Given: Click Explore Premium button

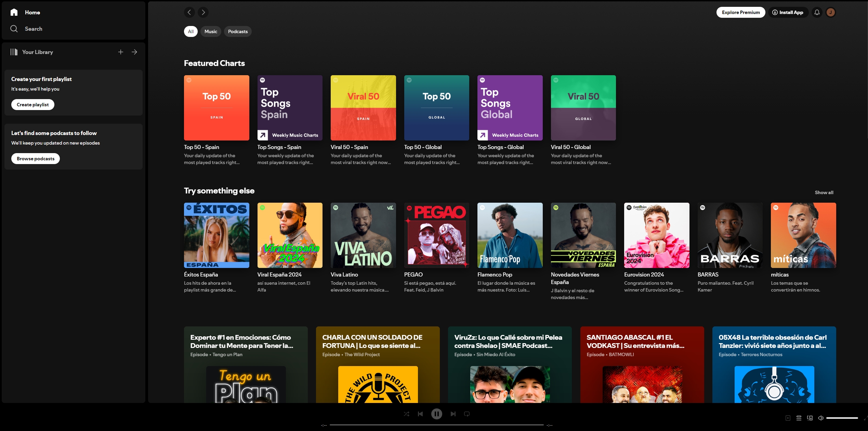Looking at the screenshot, I should click(x=741, y=12).
